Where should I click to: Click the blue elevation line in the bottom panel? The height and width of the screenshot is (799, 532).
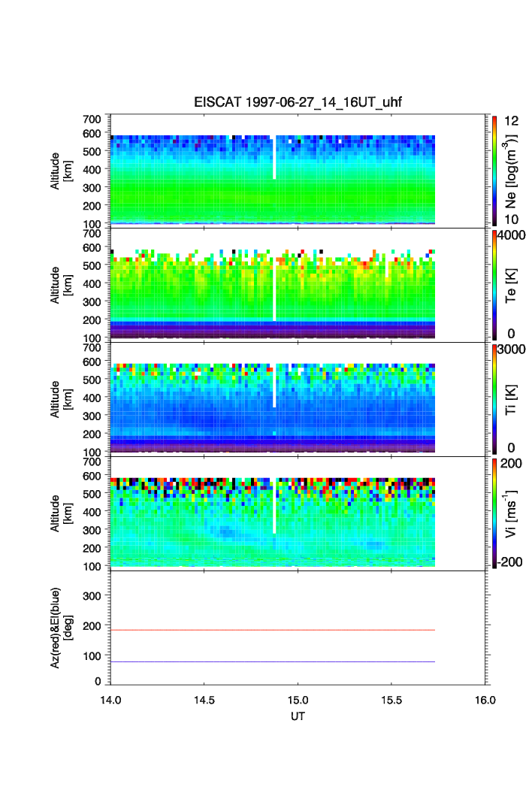273,662
